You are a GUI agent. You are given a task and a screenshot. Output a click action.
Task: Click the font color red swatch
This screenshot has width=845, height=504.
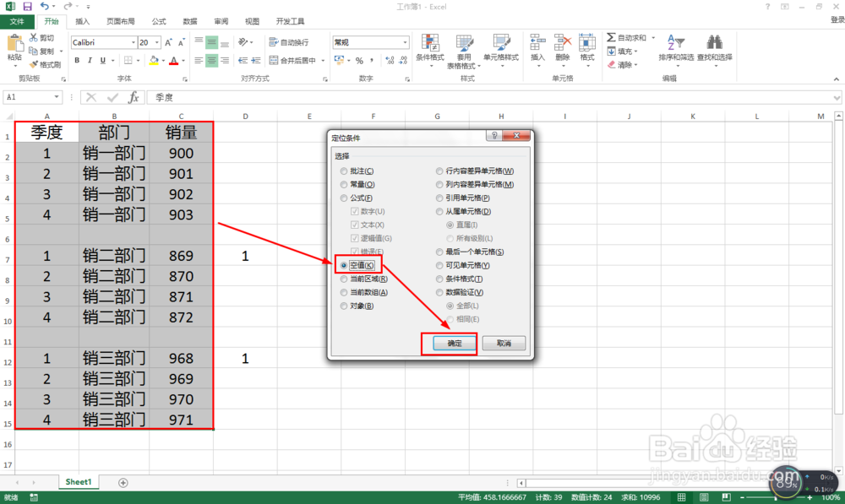pos(174,60)
